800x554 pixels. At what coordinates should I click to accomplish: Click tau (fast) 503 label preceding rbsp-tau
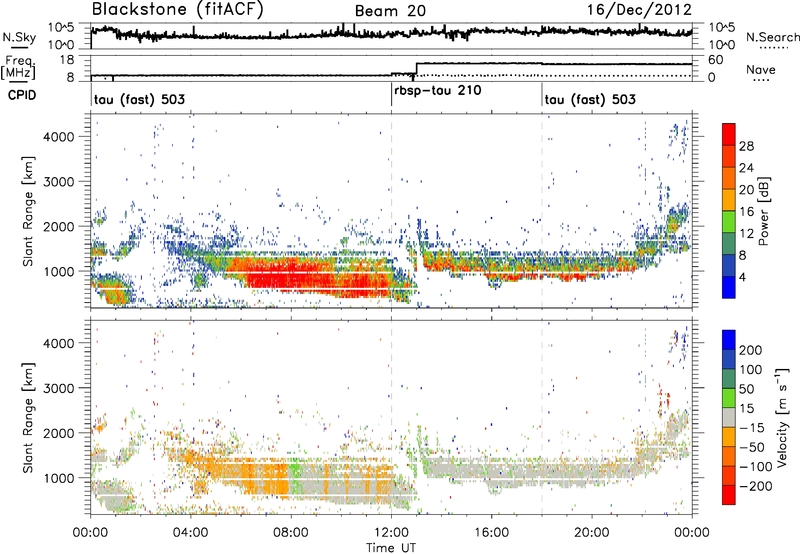(139, 99)
